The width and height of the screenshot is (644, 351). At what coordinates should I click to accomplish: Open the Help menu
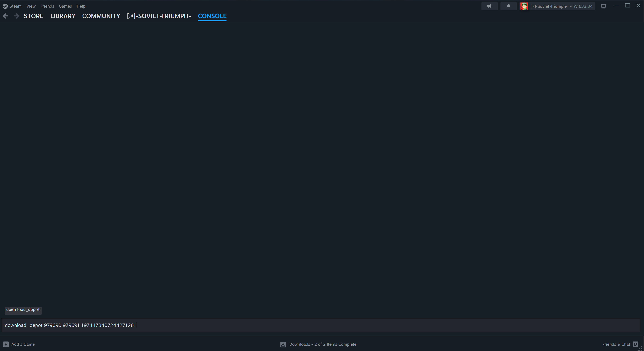(81, 6)
